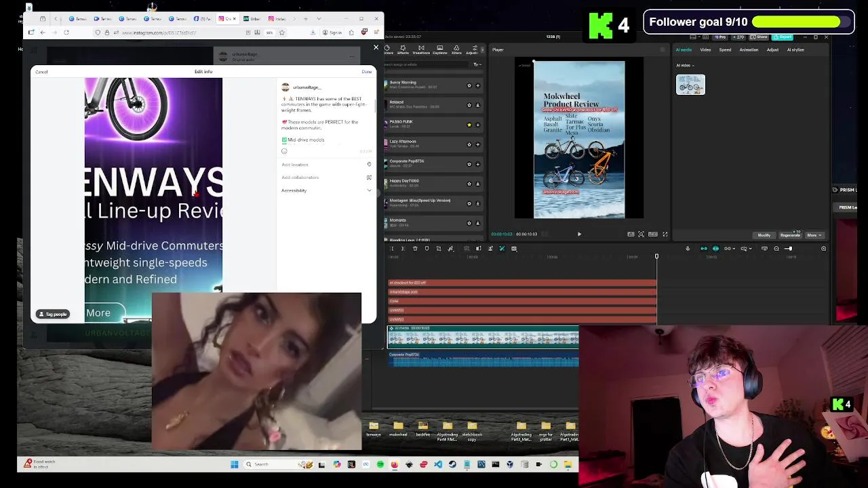Click the preview zoom-fit icon in Player
Viewport: 868px width, 488px height.
[x=641, y=234]
